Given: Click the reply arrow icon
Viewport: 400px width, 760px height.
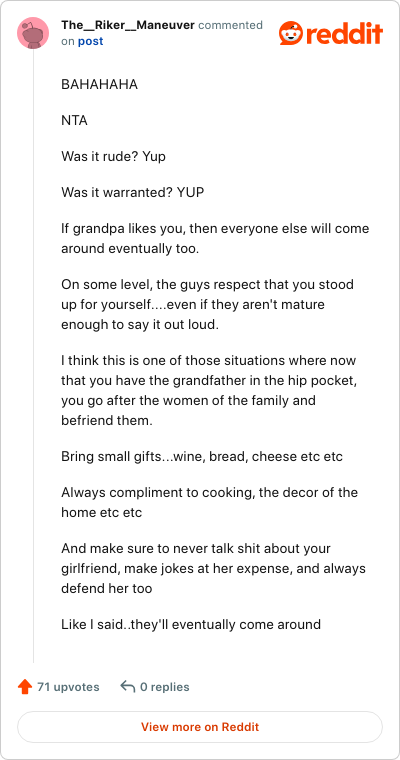Looking at the screenshot, I should [128, 686].
